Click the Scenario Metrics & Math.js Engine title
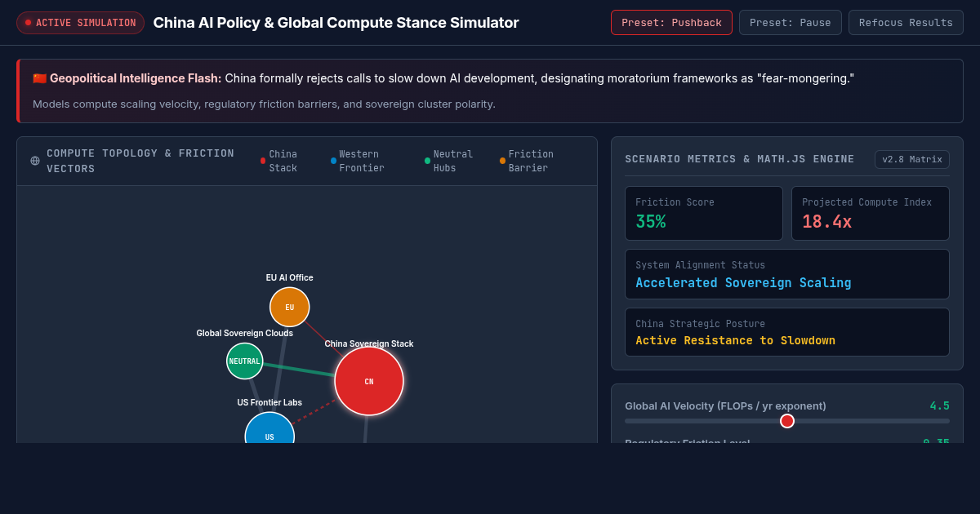 (739, 159)
